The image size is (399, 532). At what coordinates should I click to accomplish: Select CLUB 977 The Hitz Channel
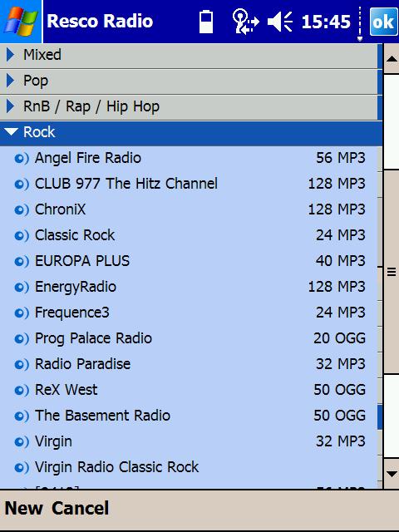coord(126,184)
